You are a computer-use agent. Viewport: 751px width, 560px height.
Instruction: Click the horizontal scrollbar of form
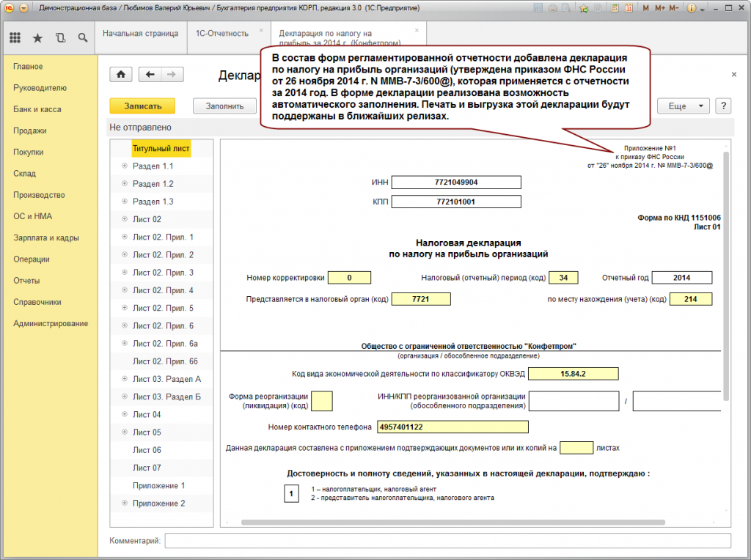[453, 522]
